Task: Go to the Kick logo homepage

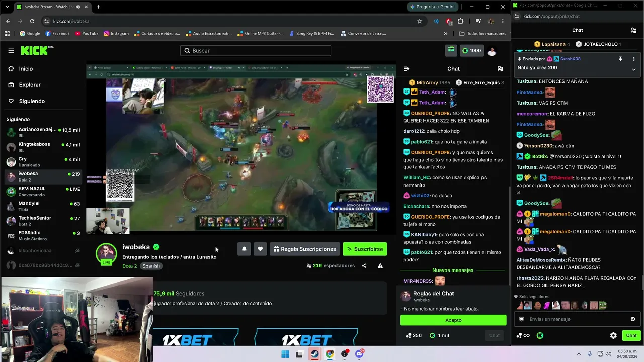Action: coord(37,50)
